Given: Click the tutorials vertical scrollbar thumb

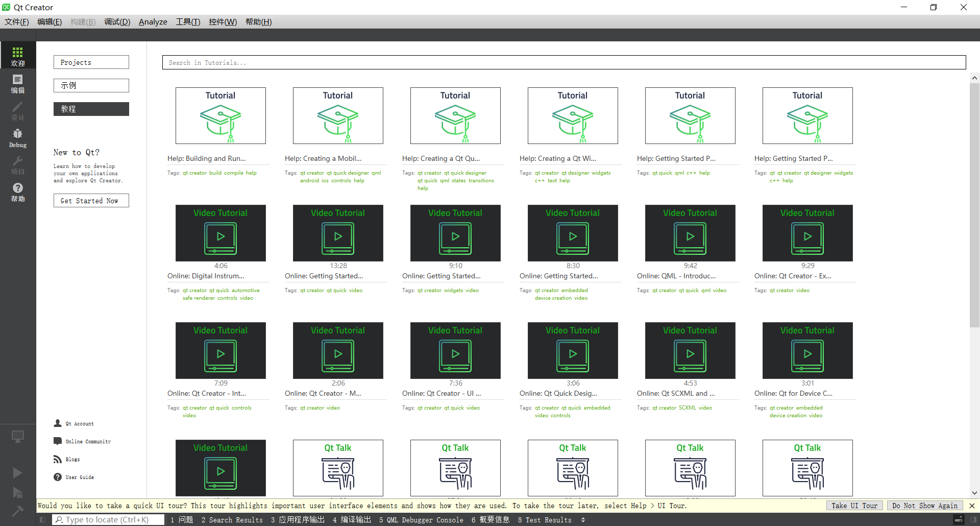Looking at the screenshot, I should (974, 205).
